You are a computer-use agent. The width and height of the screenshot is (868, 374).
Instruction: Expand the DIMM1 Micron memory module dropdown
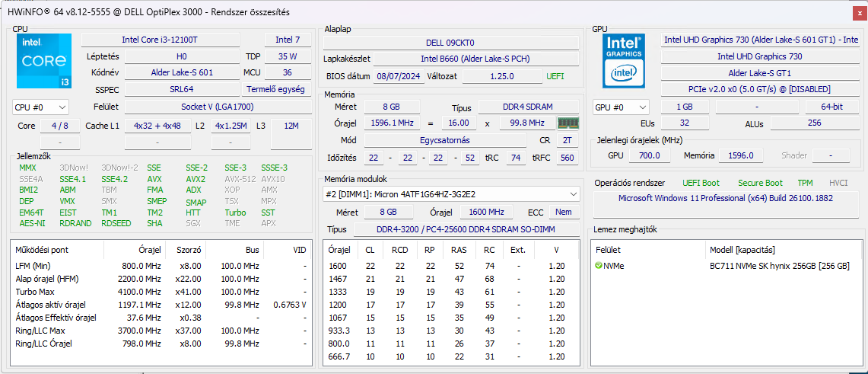(451, 194)
